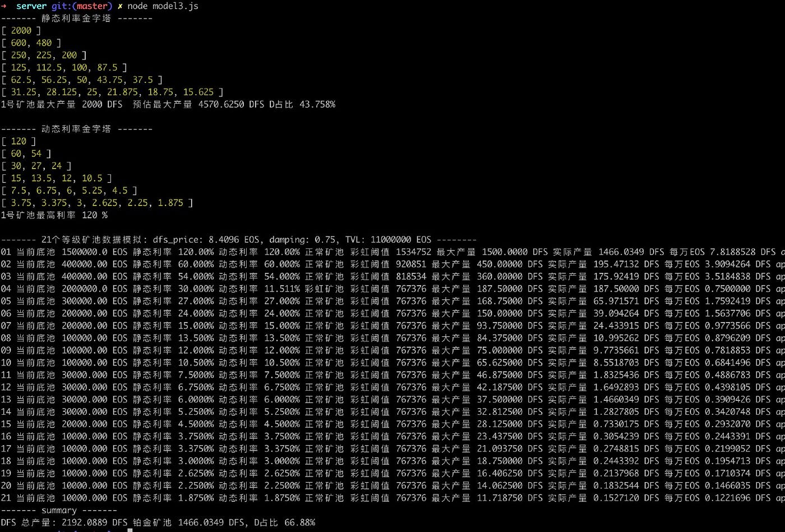
Task: Click '23.437500' max output in row 16
Action: pos(500,437)
